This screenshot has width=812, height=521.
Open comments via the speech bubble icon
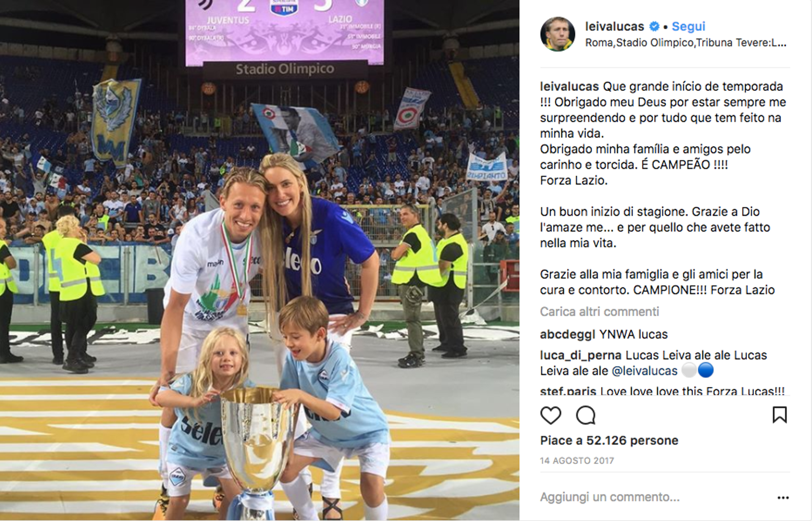(586, 415)
